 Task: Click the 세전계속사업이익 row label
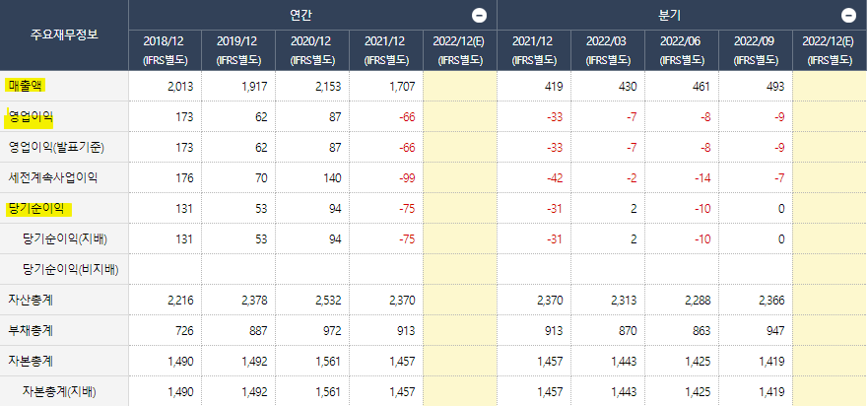tap(52, 177)
